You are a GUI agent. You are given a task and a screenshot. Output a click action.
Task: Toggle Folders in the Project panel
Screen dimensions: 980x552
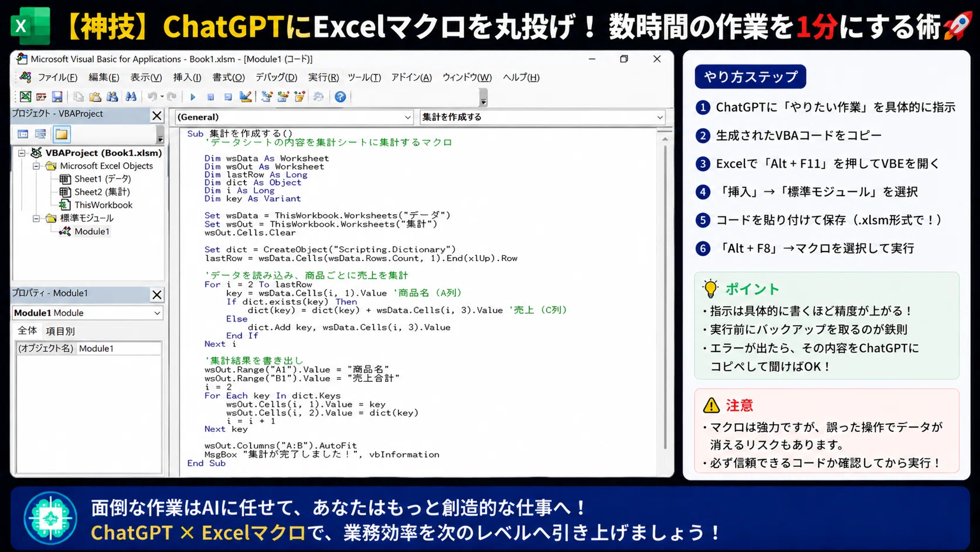pos(62,134)
